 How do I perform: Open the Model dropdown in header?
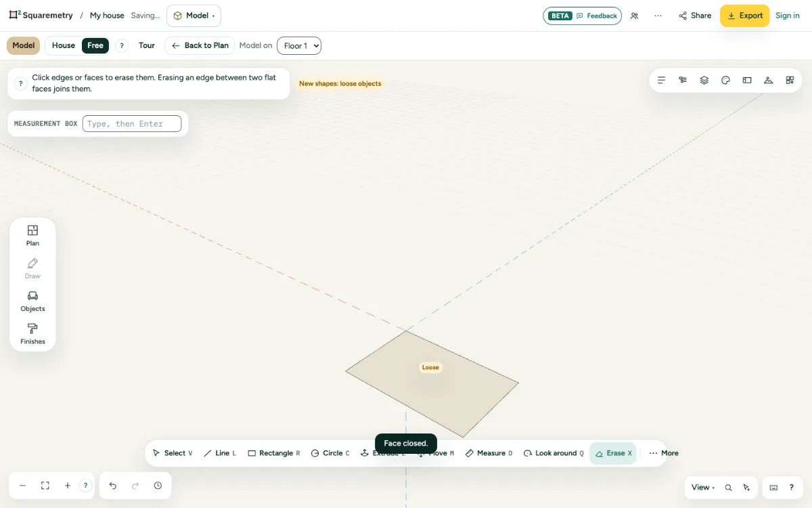(194, 16)
